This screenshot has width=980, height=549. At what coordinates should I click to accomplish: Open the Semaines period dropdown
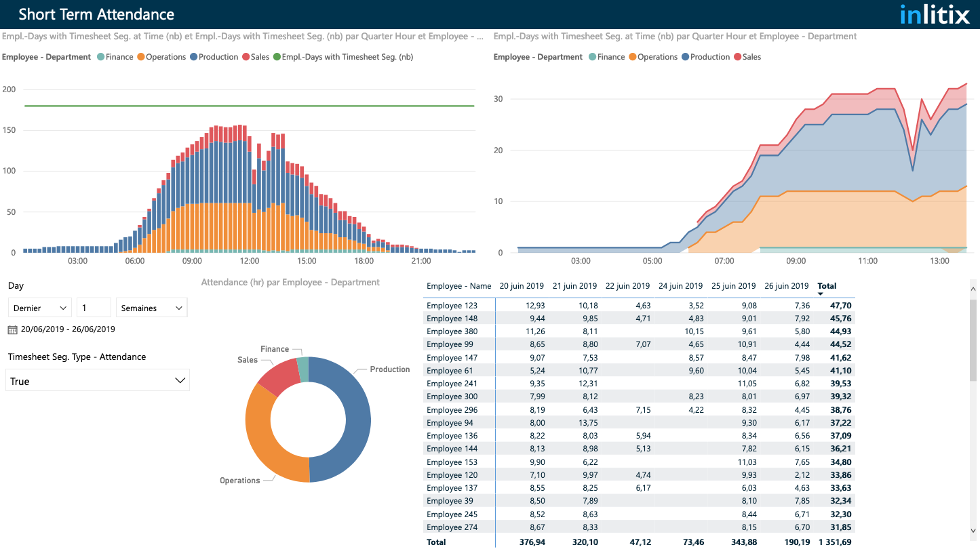pos(152,308)
